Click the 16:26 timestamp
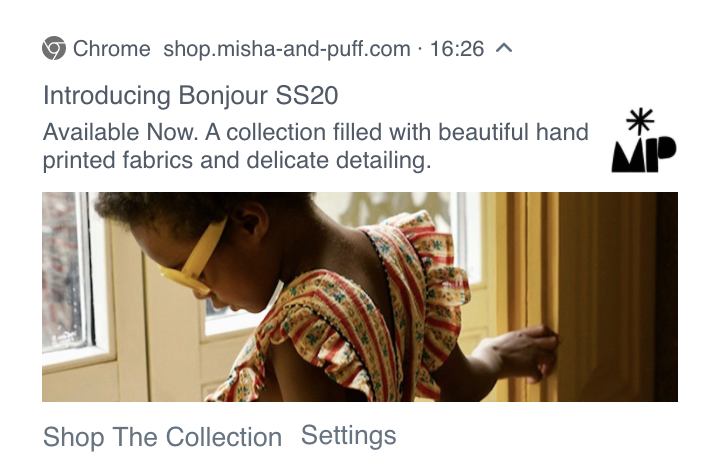 [x=456, y=49]
